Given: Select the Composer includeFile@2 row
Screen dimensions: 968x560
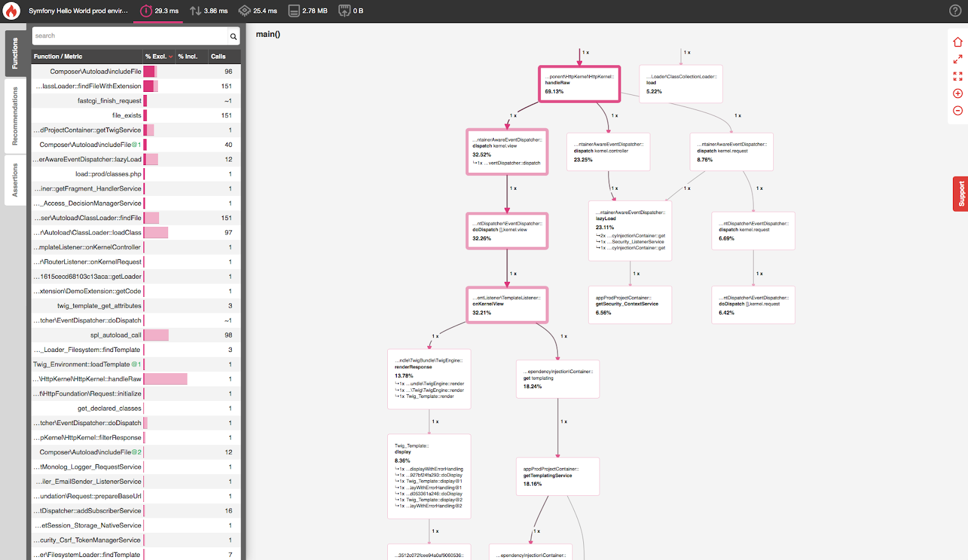Looking at the screenshot, I should tap(136, 452).
